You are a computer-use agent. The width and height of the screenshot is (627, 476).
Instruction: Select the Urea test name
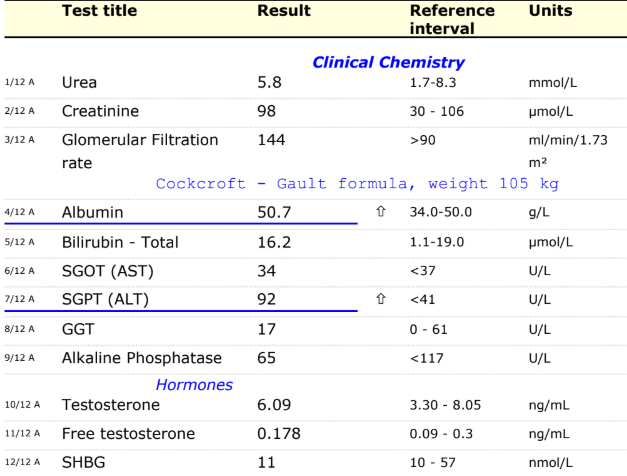[79, 82]
